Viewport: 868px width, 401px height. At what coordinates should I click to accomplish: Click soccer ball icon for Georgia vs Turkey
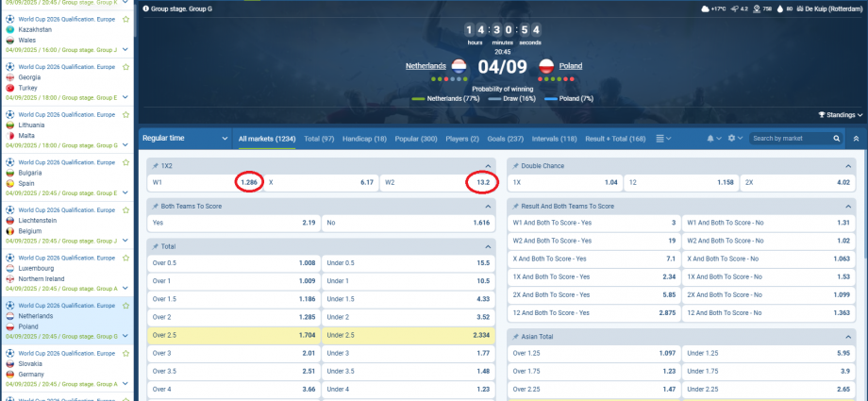tap(10, 67)
